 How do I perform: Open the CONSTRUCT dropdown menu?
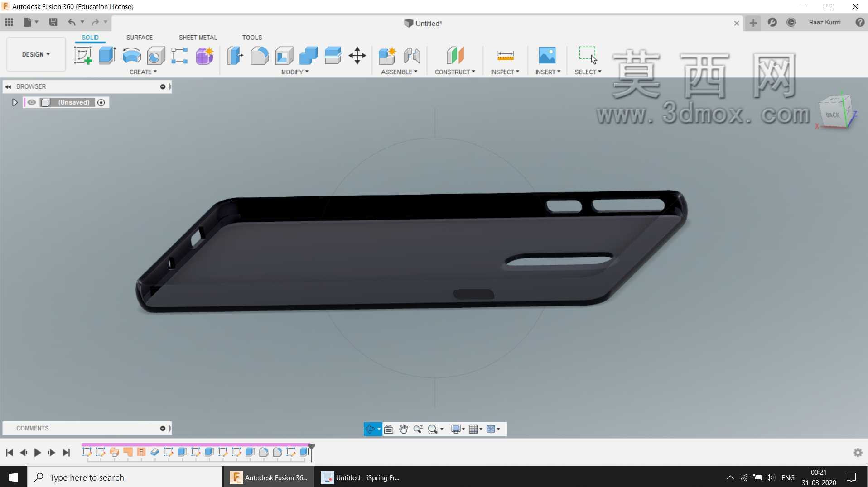tap(455, 72)
